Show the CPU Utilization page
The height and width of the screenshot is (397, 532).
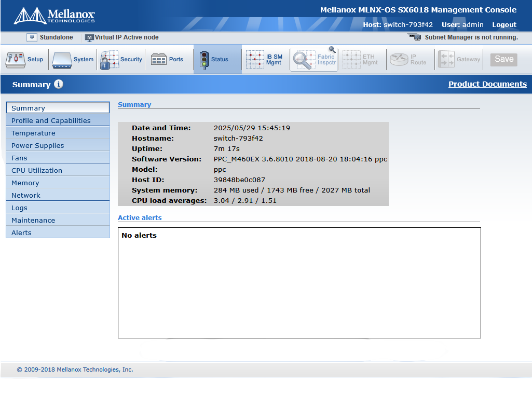(58, 170)
